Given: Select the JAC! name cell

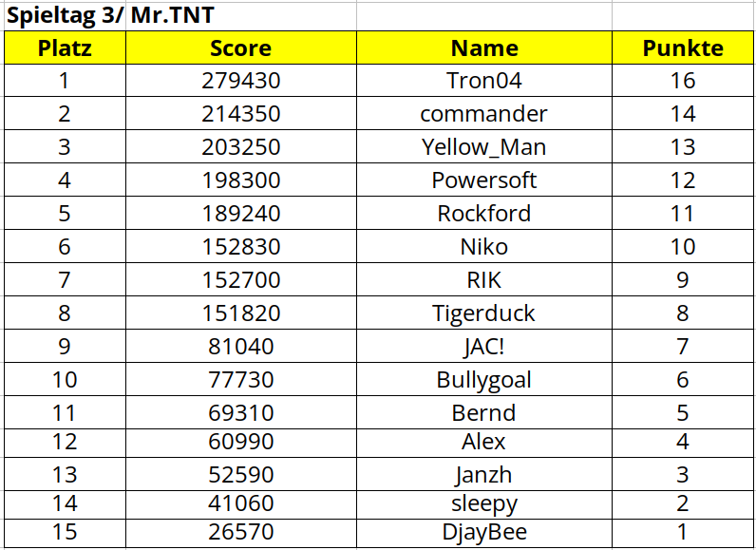Looking at the screenshot, I should (484, 347).
